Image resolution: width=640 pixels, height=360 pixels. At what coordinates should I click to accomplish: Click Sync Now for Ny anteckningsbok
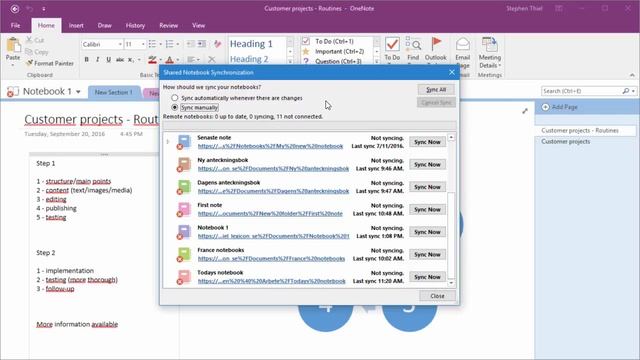[427, 164]
